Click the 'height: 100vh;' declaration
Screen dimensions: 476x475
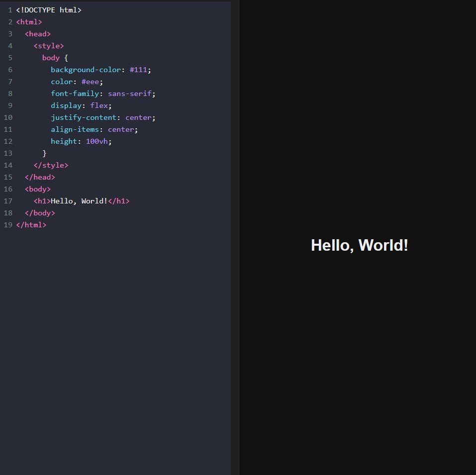point(81,141)
